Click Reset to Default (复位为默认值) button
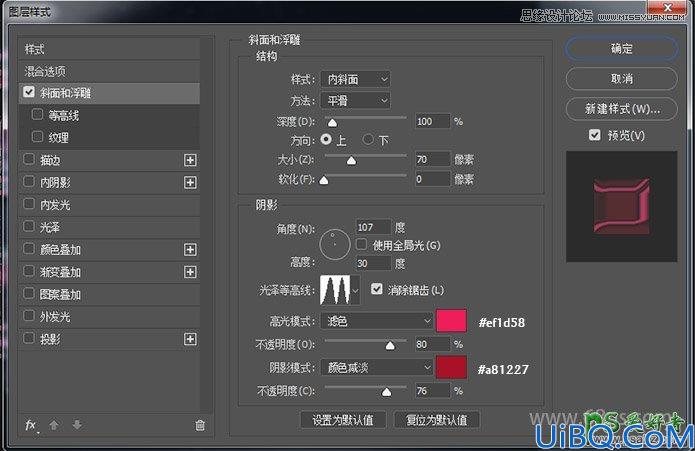The height and width of the screenshot is (451, 695). click(437, 420)
